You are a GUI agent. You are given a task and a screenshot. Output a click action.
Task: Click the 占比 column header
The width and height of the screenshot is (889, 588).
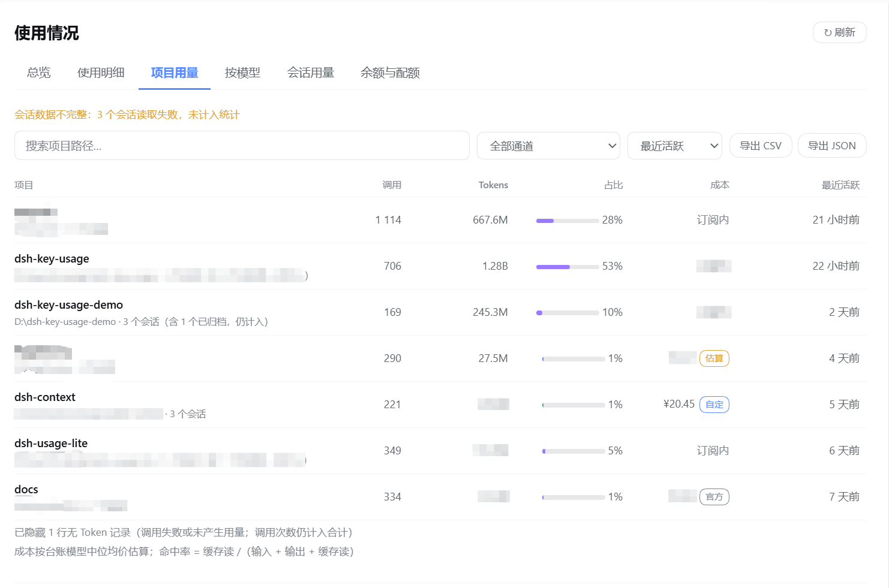pyautogui.click(x=613, y=185)
